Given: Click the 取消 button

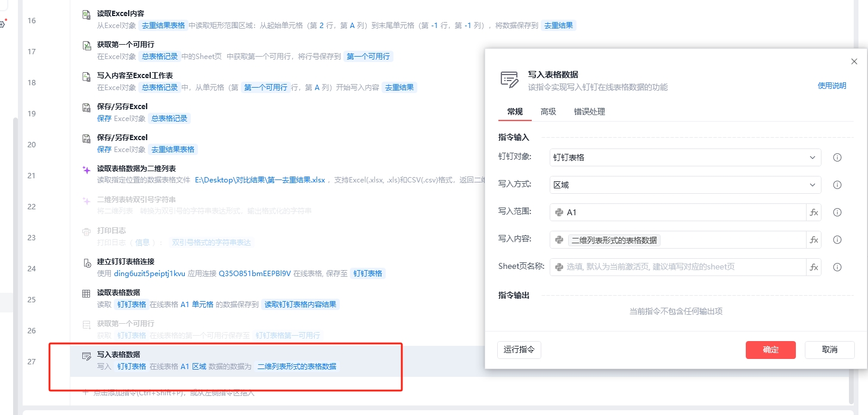Looking at the screenshot, I should click(830, 350).
